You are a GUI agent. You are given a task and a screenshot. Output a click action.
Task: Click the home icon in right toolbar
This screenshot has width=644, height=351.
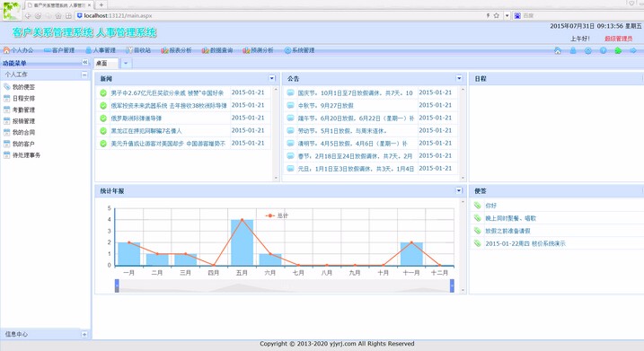pyautogui.click(x=558, y=50)
